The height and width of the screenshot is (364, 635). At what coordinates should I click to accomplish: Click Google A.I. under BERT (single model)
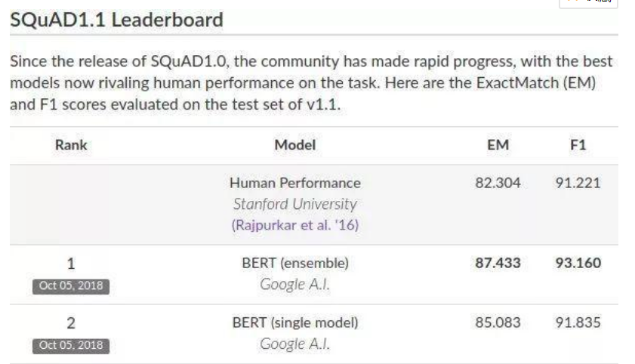(x=294, y=344)
